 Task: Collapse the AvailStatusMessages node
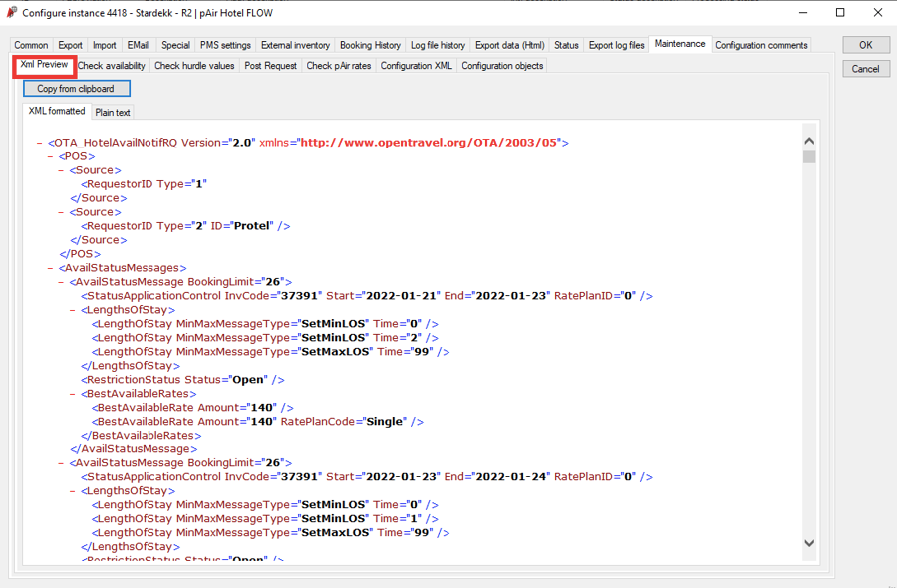pyautogui.click(x=50, y=268)
